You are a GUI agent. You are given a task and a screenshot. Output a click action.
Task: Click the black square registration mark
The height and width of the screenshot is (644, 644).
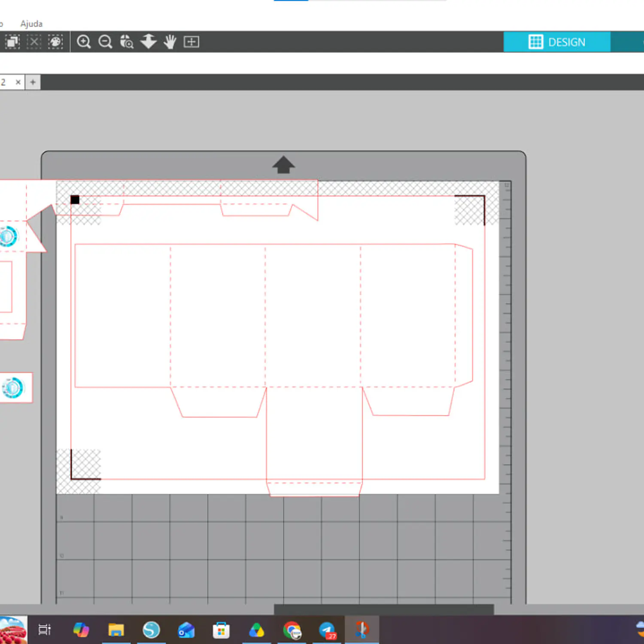(75, 200)
